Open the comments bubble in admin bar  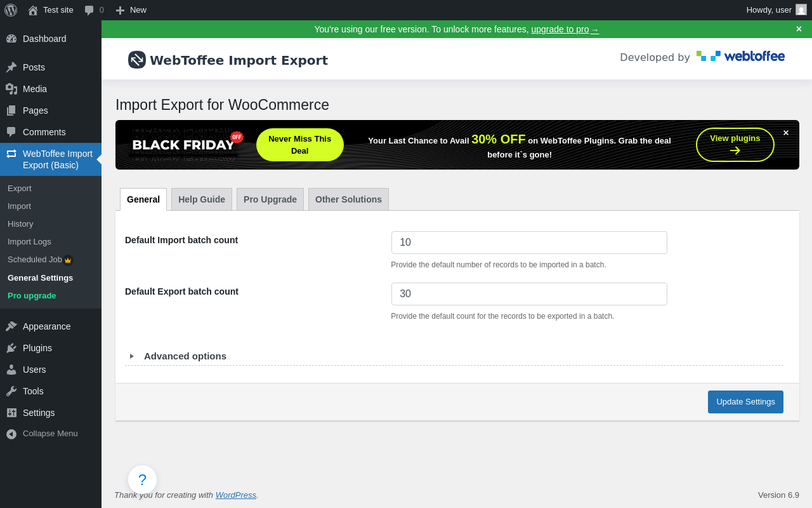(x=89, y=10)
